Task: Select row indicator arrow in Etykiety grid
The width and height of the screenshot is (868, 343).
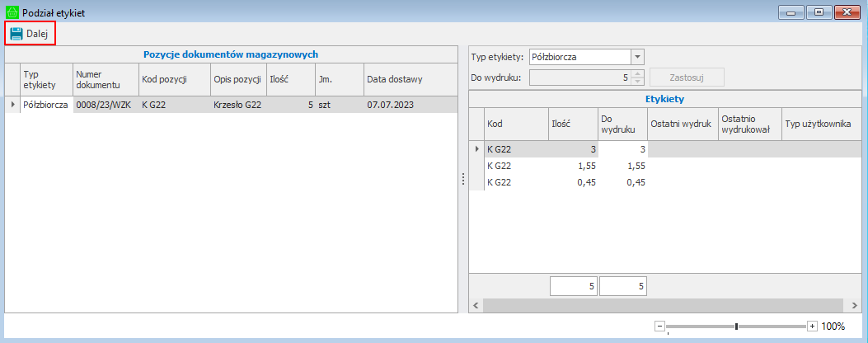Action: 476,149
